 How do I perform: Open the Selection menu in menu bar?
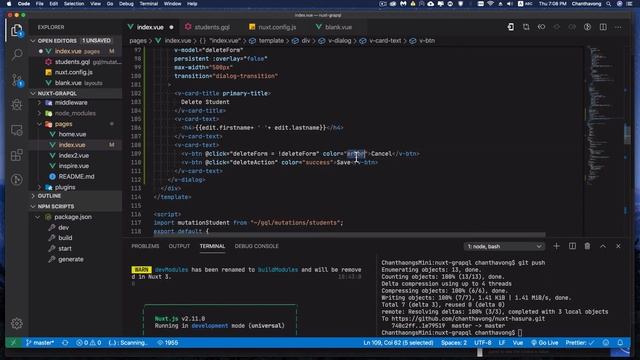[x=74, y=4]
